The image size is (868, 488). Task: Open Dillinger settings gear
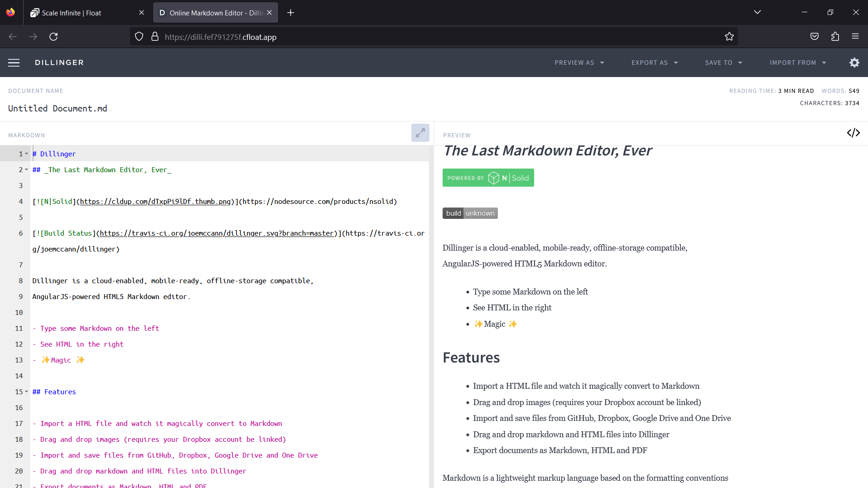[x=854, y=63]
